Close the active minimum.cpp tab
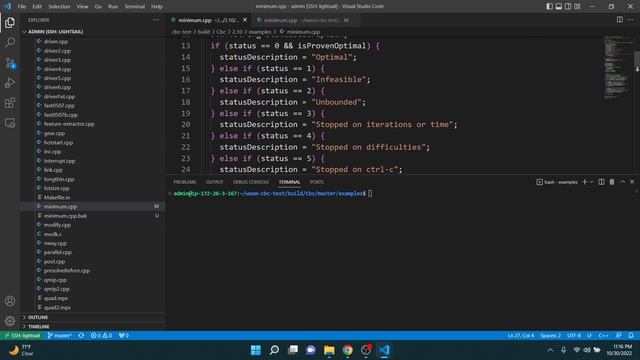Screen dimensions: 640x360 245,20
